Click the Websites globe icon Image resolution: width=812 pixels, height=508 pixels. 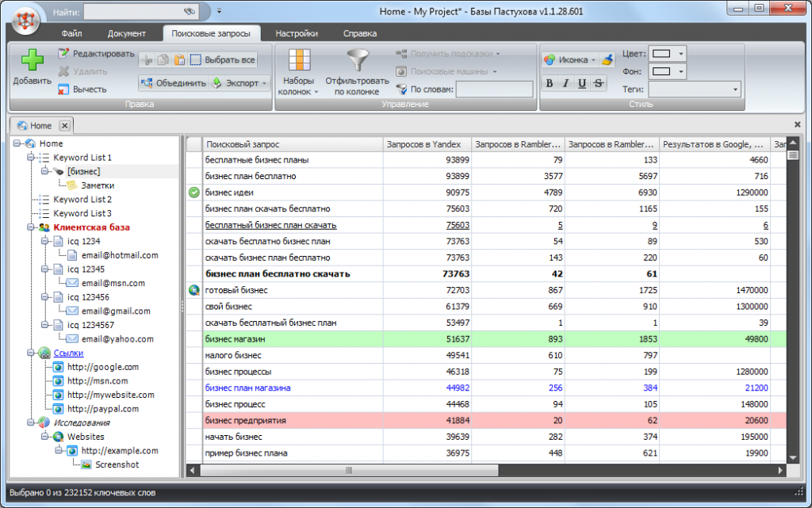pyautogui.click(x=59, y=437)
